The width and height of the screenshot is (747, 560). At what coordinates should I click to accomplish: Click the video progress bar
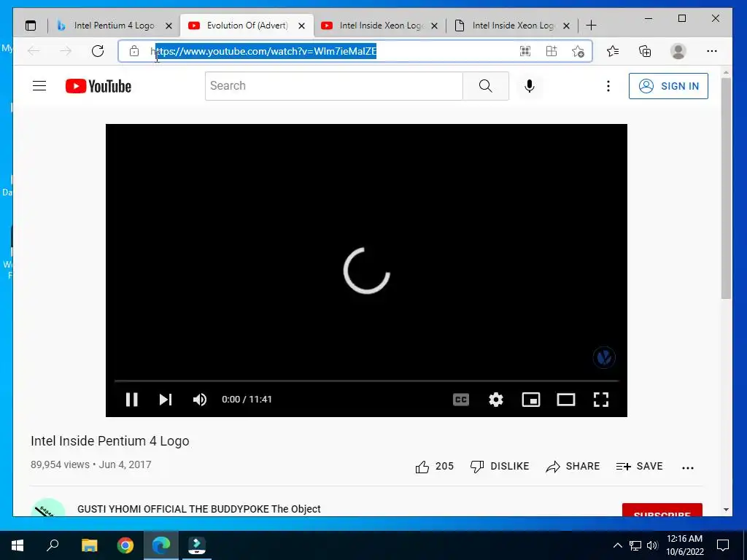[x=366, y=381]
